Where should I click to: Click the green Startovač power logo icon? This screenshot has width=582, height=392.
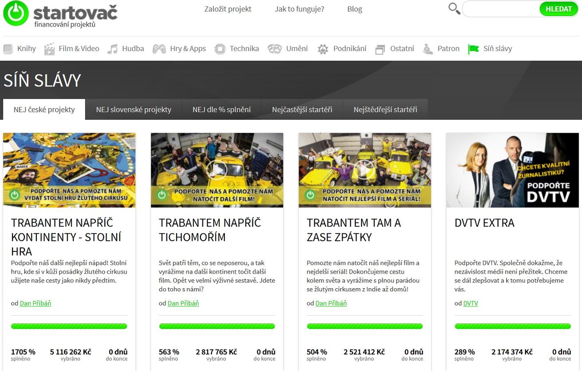(16, 13)
